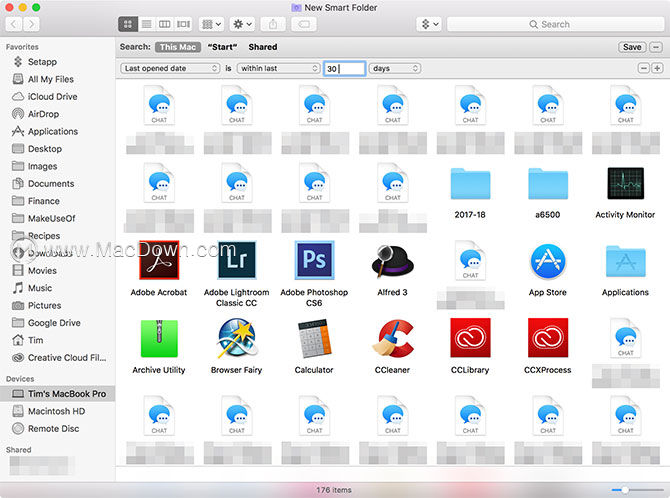
Task: Add a search rule with plus button
Action: tap(657, 68)
